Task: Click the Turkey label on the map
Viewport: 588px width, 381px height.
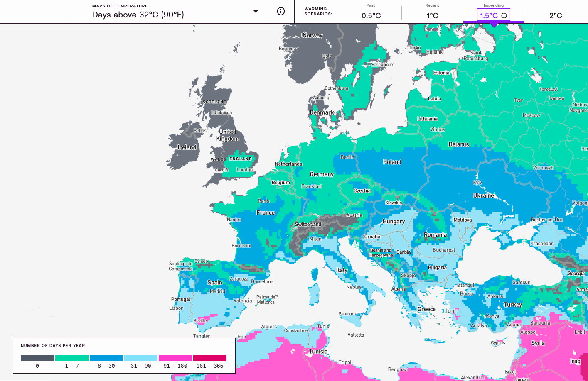Action: pyautogui.click(x=512, y=305)
